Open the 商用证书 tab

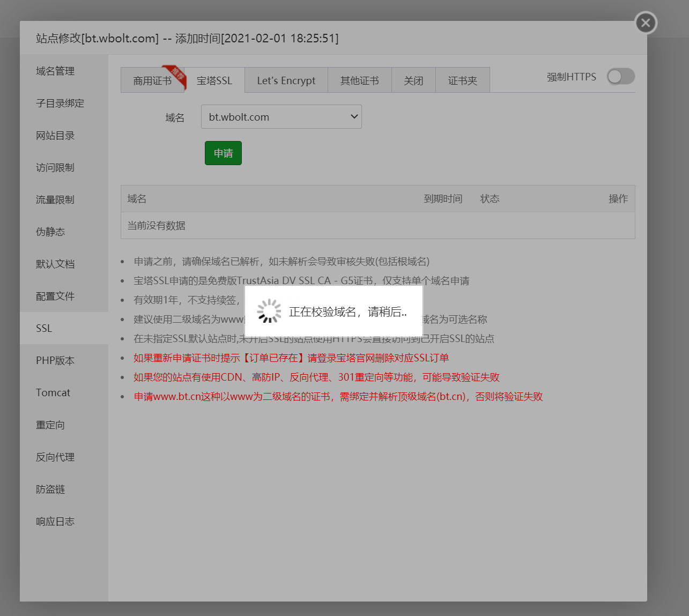pos(152,80)
